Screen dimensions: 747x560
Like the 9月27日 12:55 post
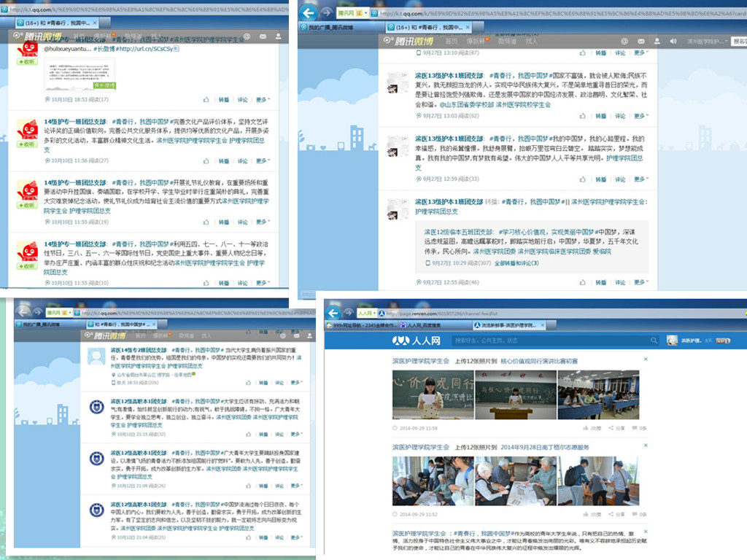(583, 282)
